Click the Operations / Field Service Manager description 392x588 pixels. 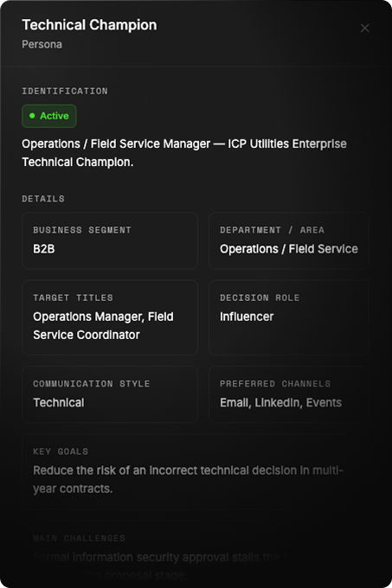pyautogui.click(x=184, y=153)
